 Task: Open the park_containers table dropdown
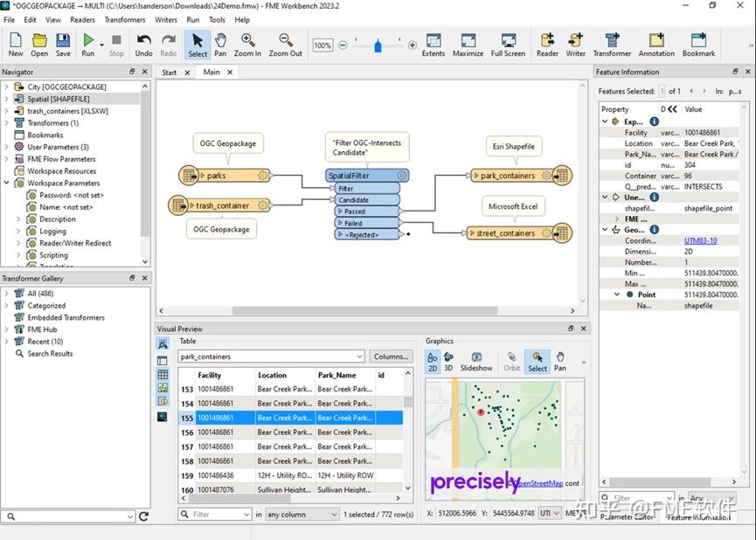[x=359, y=357]
